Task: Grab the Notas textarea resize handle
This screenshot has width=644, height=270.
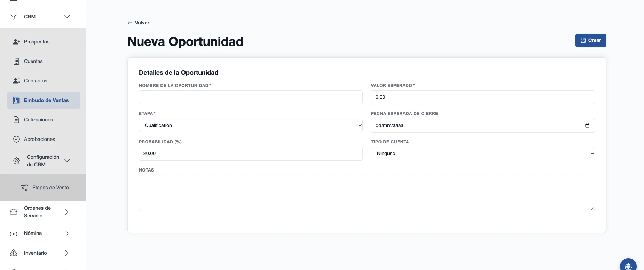Action: (592, 208)
